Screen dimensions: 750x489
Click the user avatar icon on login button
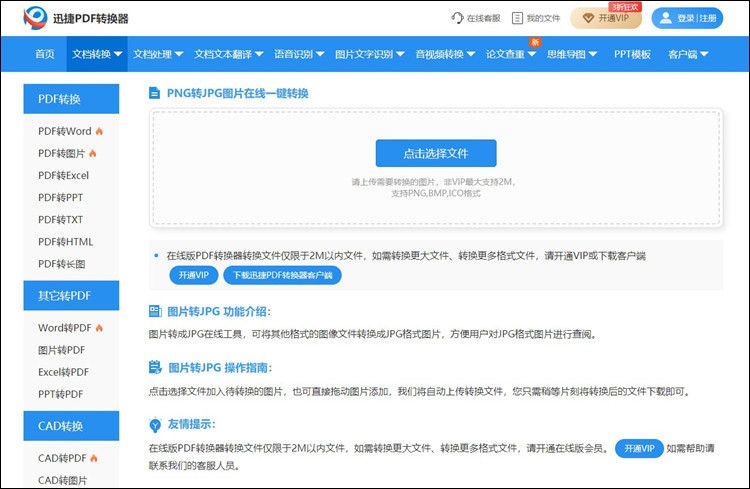[665, 18]
